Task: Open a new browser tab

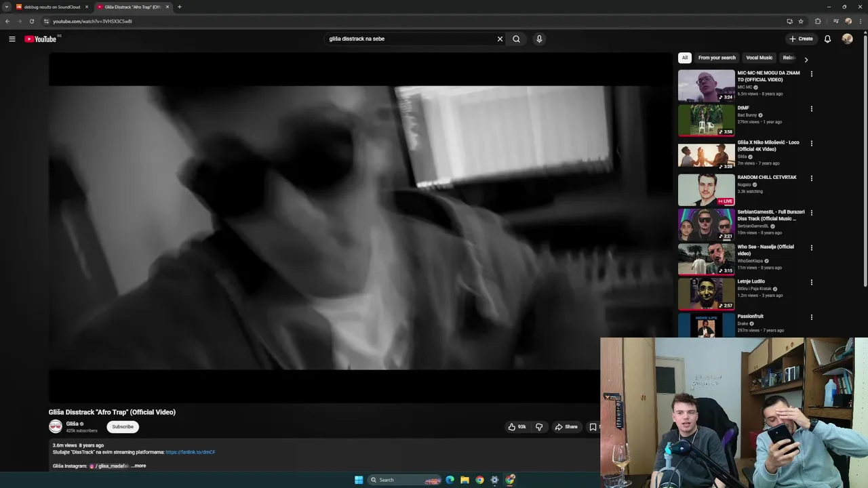Action: click(x=180, y=7)
